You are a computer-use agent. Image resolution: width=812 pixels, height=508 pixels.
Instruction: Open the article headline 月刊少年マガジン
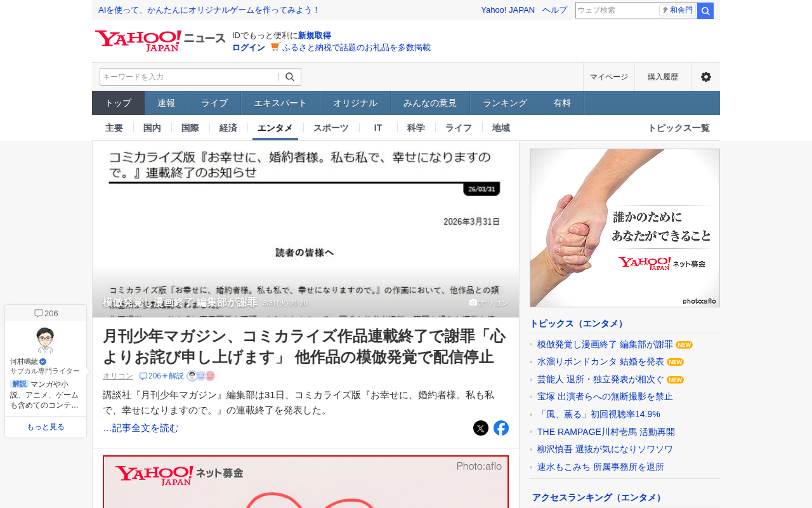[x=304, y=345]
